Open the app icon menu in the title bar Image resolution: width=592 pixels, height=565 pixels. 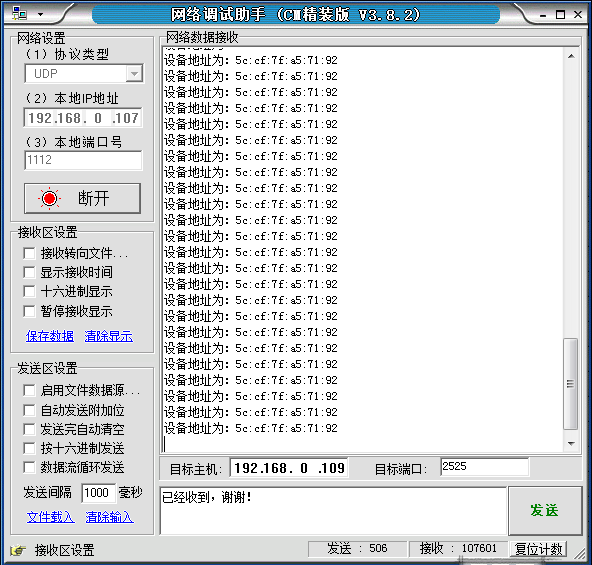coord(19,14)
